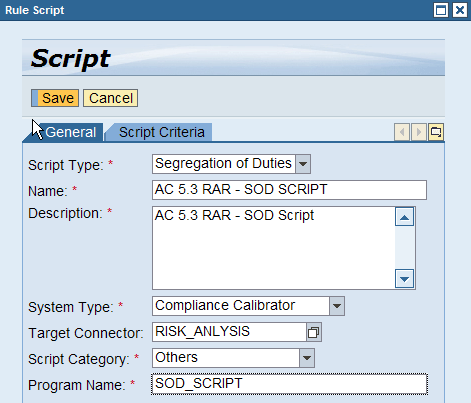Click the tab scroll right arrow
Viewport: 471px width, 403px height.
(419, 132)
